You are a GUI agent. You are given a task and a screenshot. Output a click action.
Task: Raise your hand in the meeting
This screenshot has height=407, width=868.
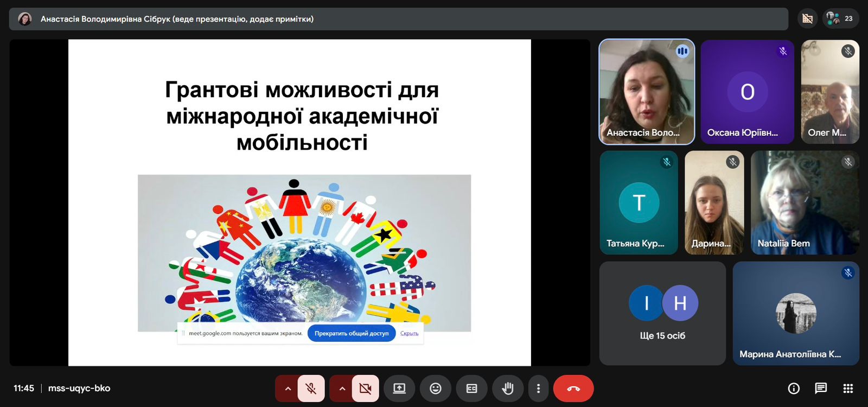click(507, 389)
